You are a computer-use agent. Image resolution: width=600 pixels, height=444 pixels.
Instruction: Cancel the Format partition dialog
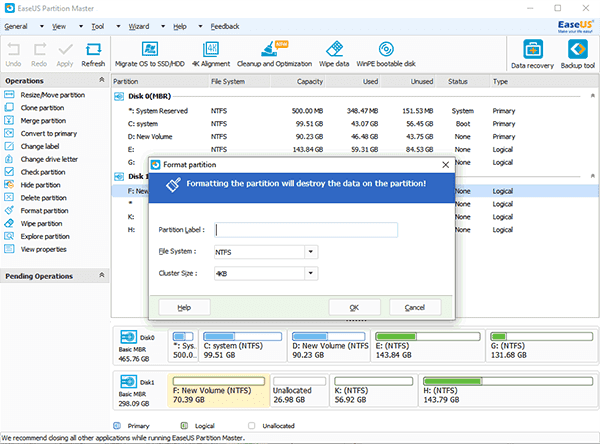[x=415, y=307]
